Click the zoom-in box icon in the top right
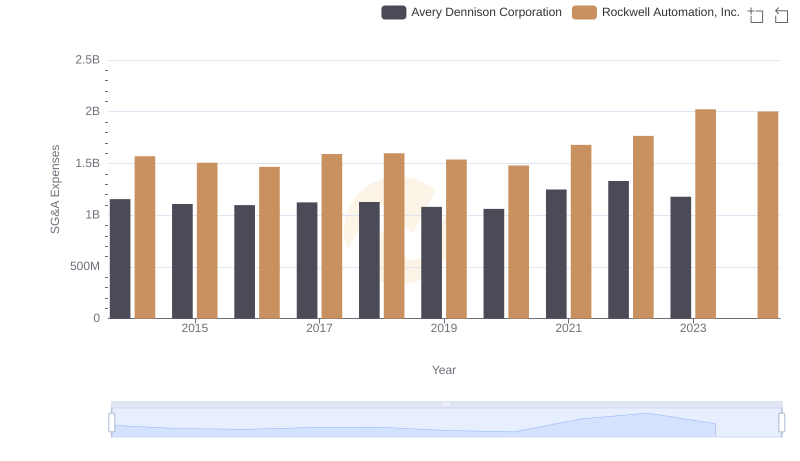Image resolution: width=800 pixels, height=461 pixels. click(756, 15)
